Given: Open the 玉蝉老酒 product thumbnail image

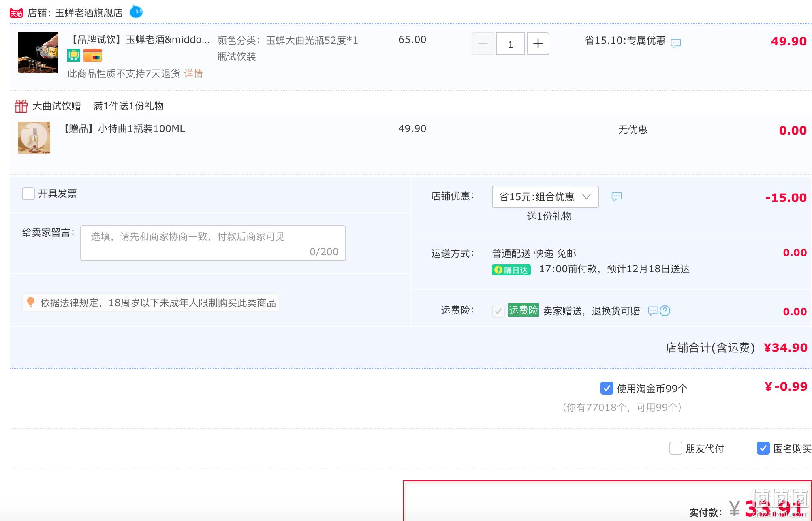Looking at the screenshot, I should (38, 53).
